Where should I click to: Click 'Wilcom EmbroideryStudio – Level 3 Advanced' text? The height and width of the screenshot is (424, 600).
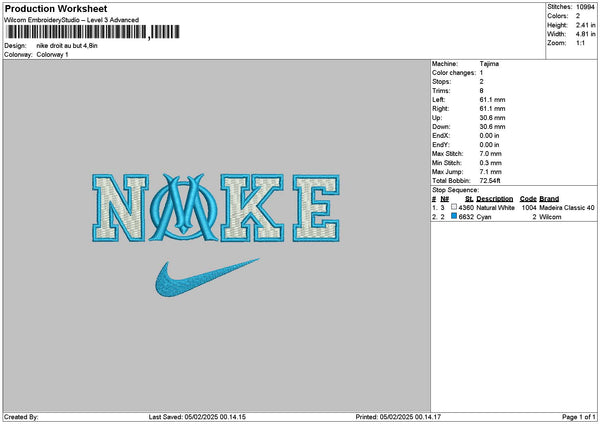72,20
